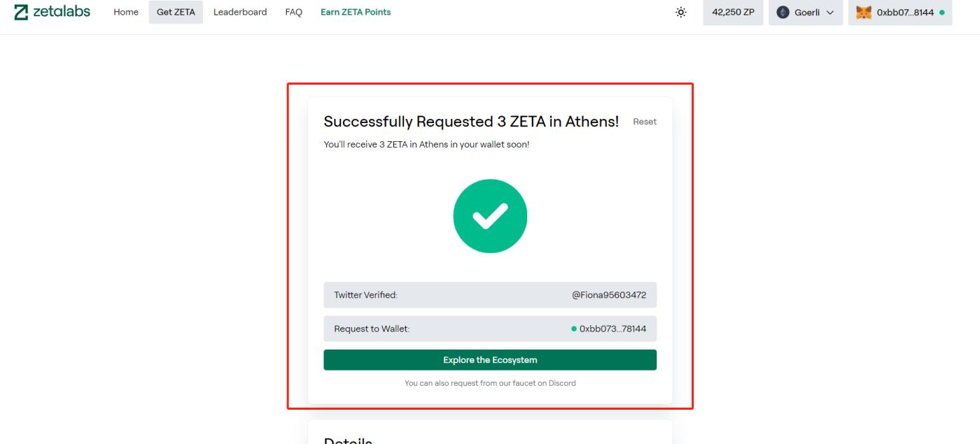Click the Request to Wallet address row
The height and width of the screenshot is (444, 980).
click(x=490, y=329)
